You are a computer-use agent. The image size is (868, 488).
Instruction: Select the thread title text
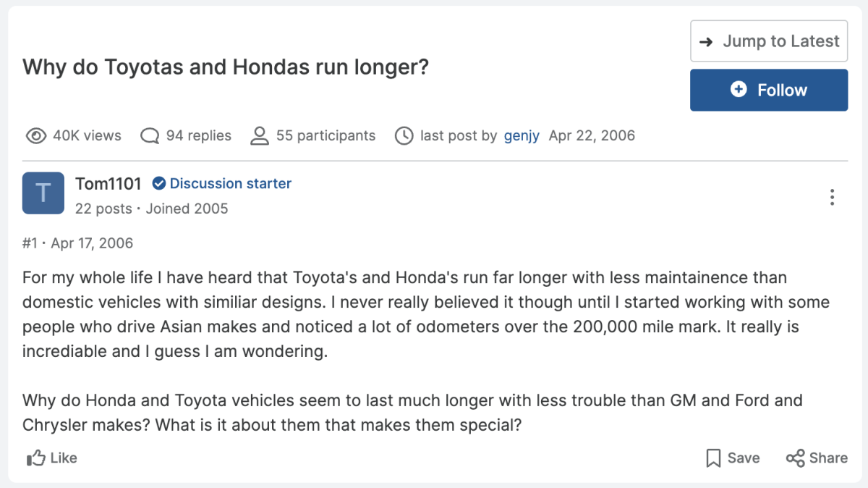(x=226, y=67)
